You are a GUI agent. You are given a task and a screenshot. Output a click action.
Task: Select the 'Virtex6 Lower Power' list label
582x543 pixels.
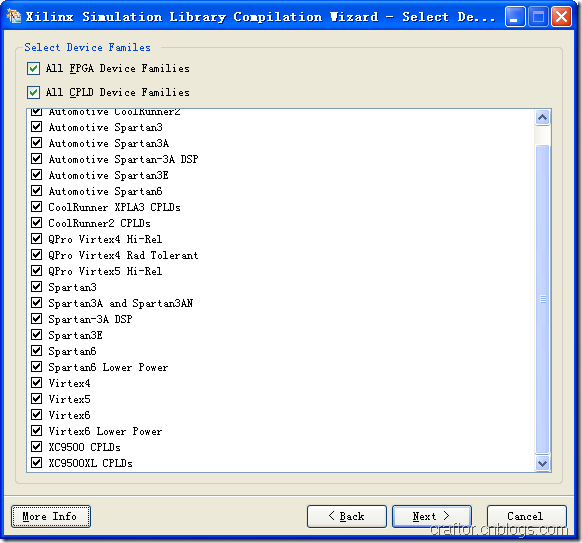(x=105, y=431)
